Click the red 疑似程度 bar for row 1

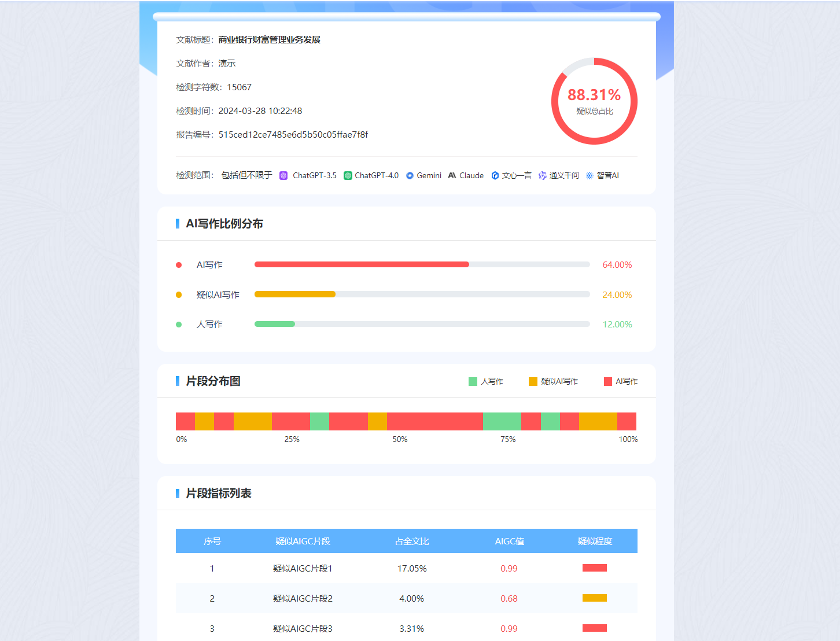[594, 568]
